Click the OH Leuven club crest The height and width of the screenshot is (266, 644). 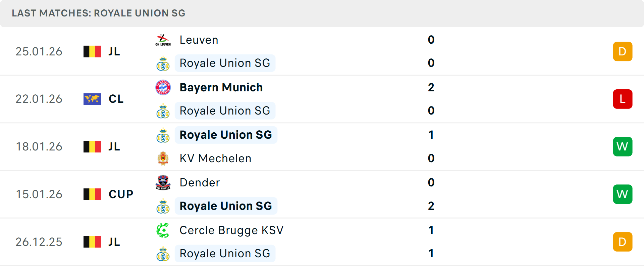pyautogui.click(x=163, y=40)
